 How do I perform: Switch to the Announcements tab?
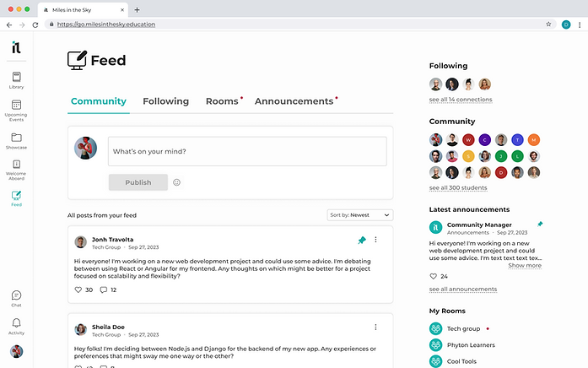tap(294, 101)
